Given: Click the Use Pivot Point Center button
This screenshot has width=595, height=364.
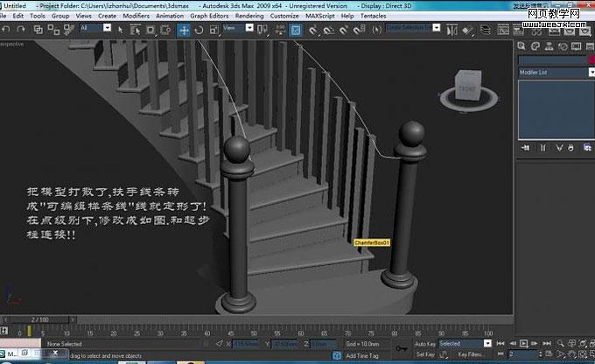Looking at the screenshot, I should (x=262, y=30).
